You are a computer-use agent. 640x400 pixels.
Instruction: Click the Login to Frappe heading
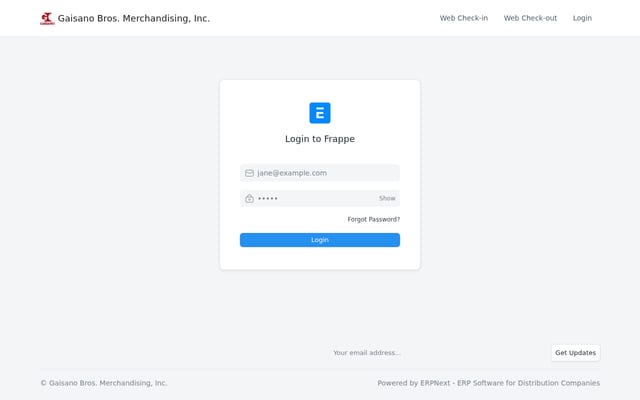(x=320, y=139)
